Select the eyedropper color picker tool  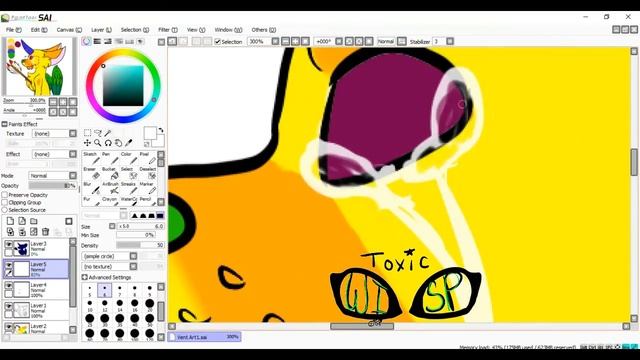pos(128,143)
